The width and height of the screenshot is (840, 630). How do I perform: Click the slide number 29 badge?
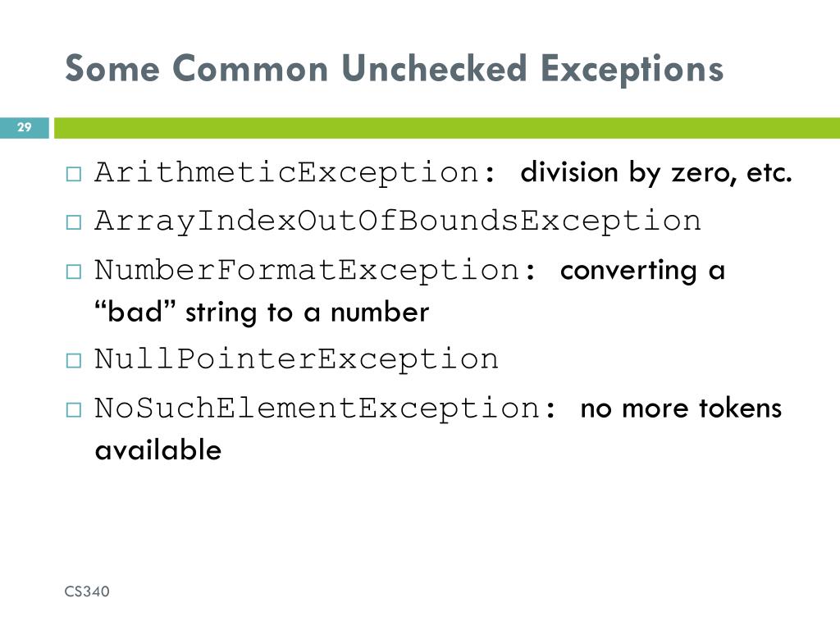pyautogui.click(x=25, y=127)
